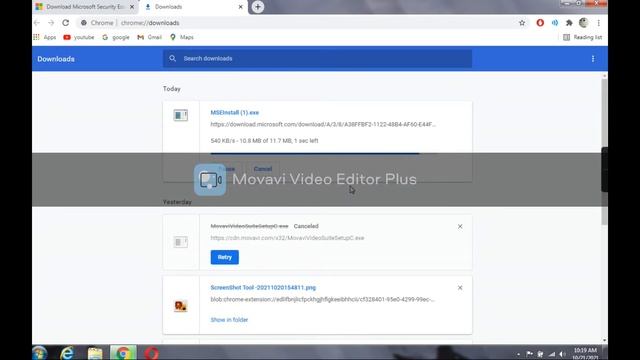This screenshot has height=360, width=640.
Task: Click the Chrome taskbar icon
Action: point(123,353)
